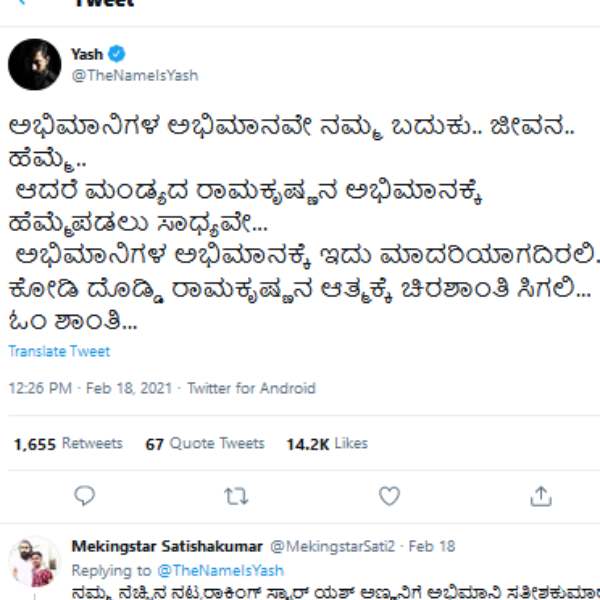Click the 12:26 PM Feb 18, 2021 timestamp
The width and height of the screenshot is (600, 600).
tap(90, 388)
